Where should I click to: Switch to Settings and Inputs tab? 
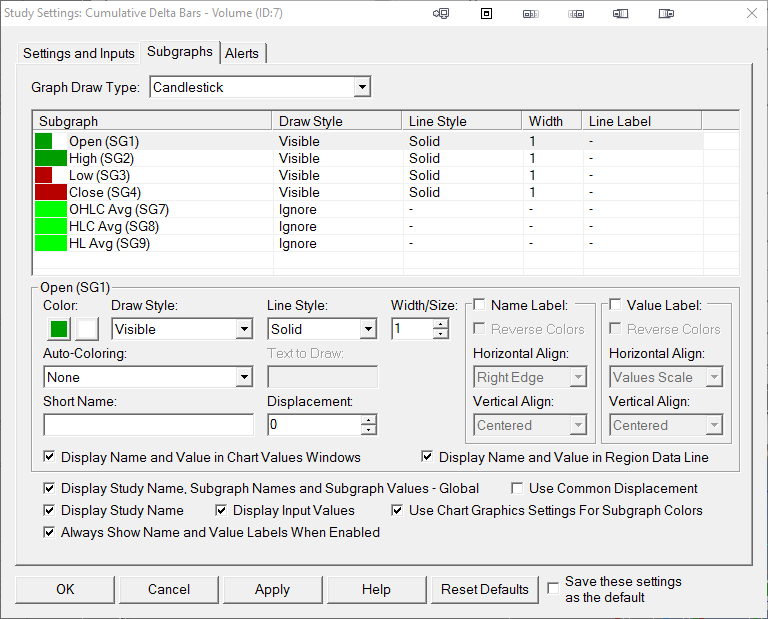[x=78, y=53]
